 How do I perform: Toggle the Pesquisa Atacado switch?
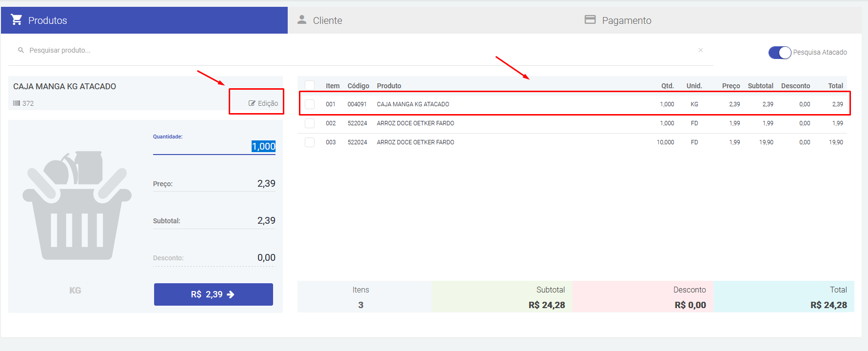click(x=779, y=52)
